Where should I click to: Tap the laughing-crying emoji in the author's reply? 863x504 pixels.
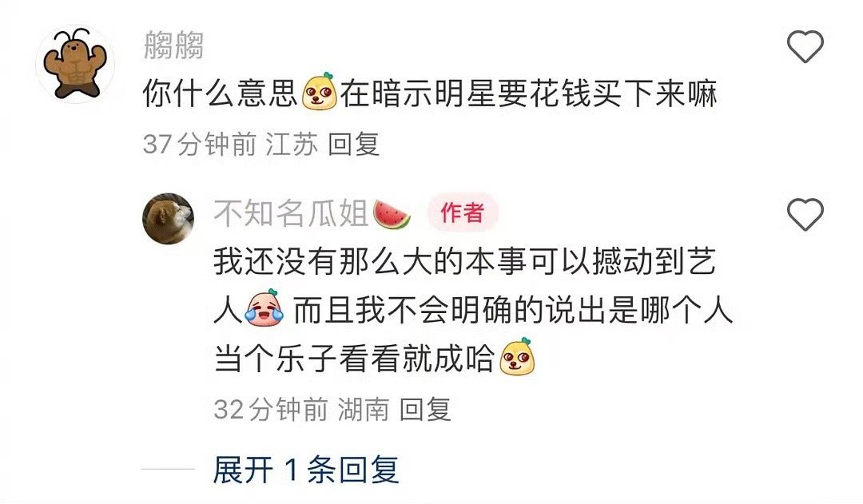point(264,308)
